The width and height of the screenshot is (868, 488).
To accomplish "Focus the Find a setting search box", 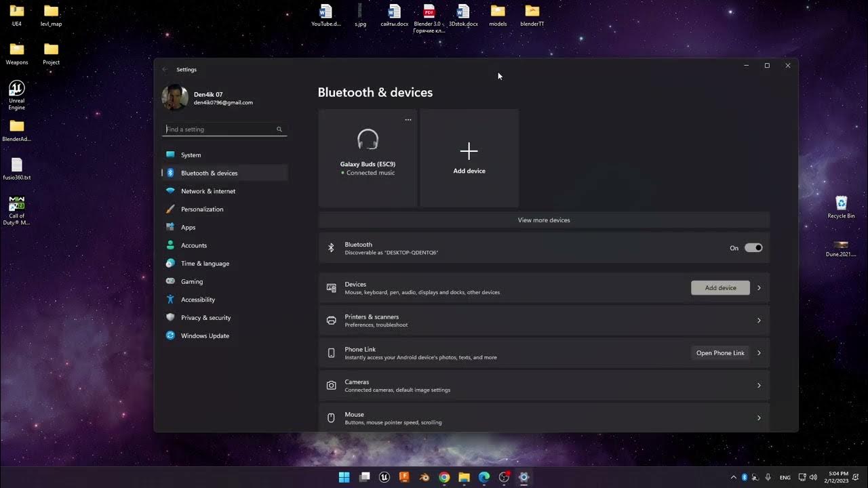I will (224, 129).
